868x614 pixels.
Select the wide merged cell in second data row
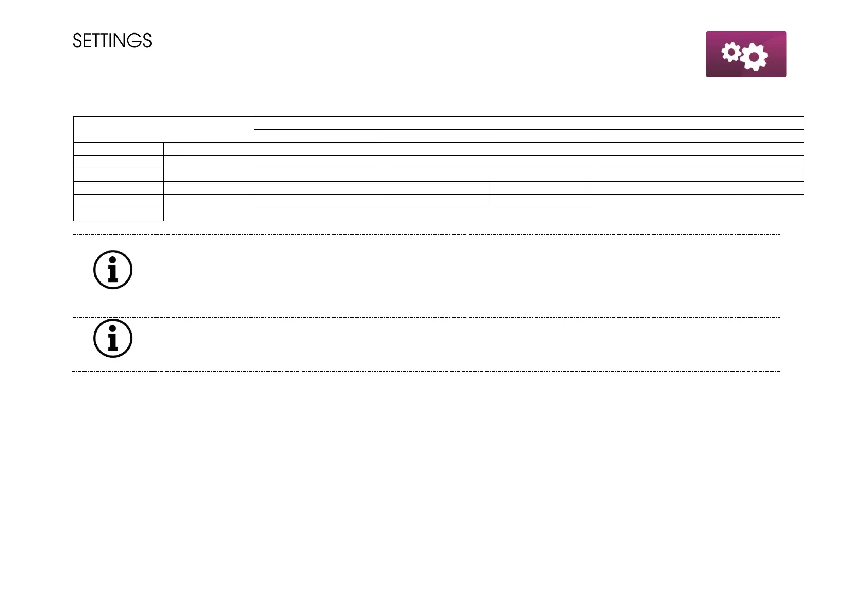pyautogui.click(x=423, y=162)
